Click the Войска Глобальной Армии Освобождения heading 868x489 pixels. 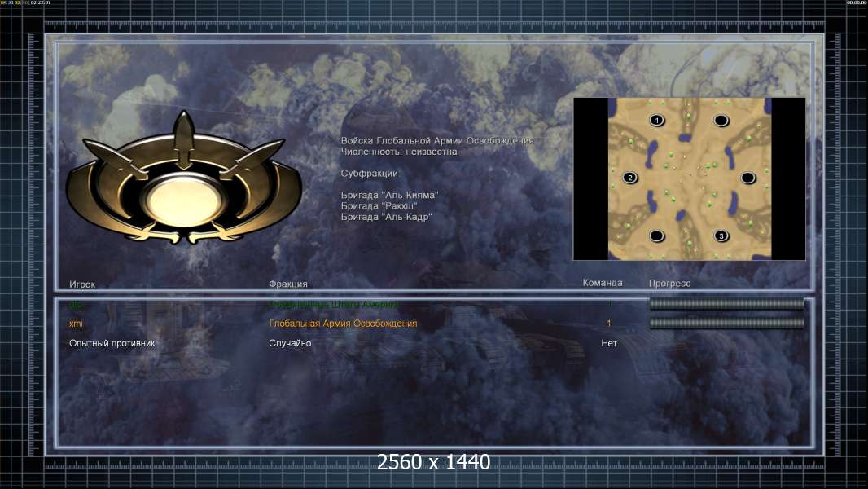[437, 141]
